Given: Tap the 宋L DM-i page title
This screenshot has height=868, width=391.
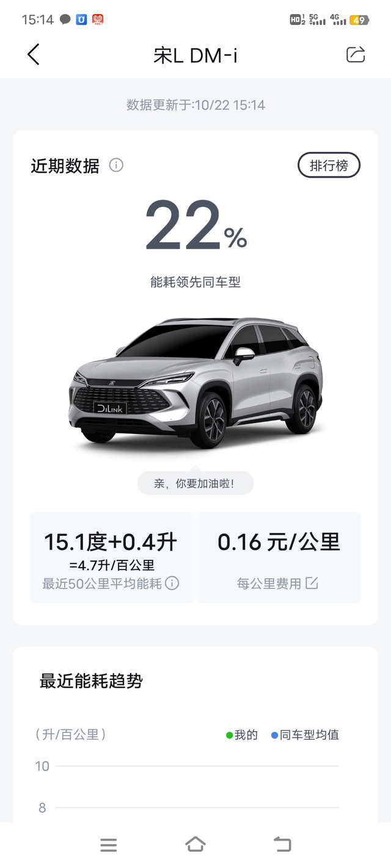Looking at the screenshot, I should pyautogui.click(x=195, y=55).
